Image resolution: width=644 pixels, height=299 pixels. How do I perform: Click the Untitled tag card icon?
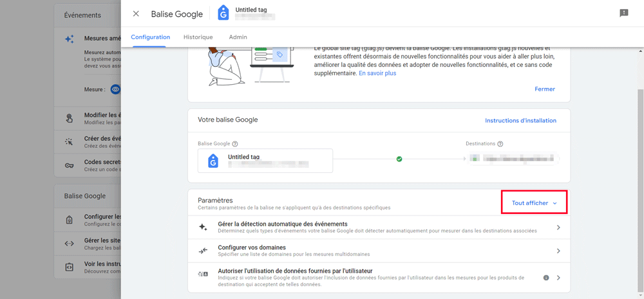pyautogui.click(x=213, y=161)
